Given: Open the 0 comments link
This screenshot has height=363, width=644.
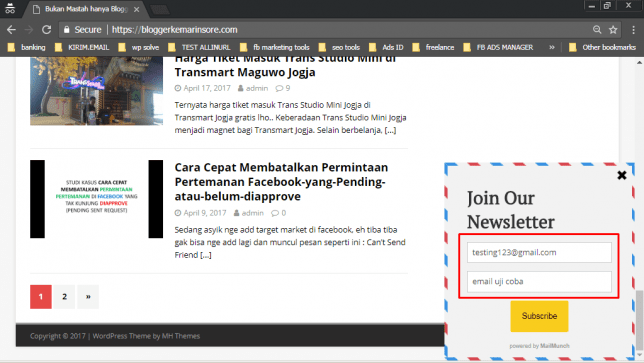Looking at the screenshot, I should [x=279, y=213].
